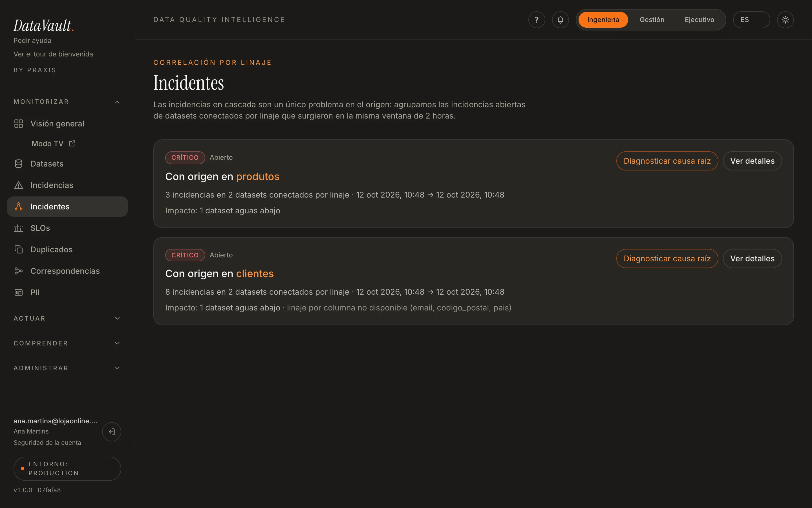Open SLOs page in sidebar

click(x=67, y=228)
